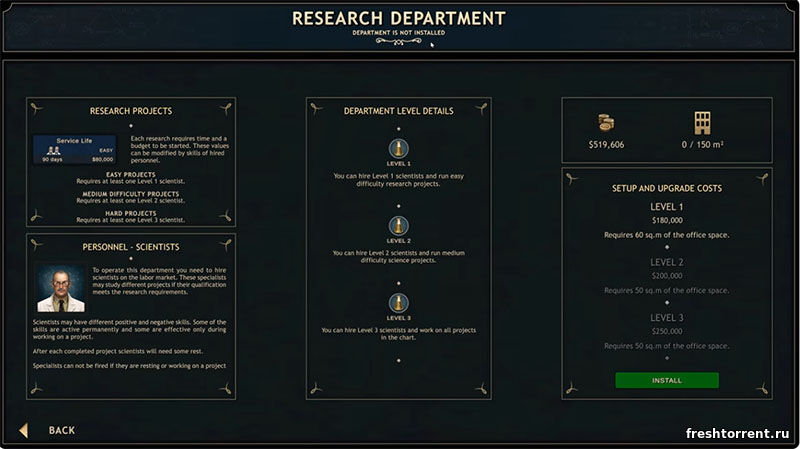Click the Department Level Details heading
This screenshot has height=449, width=800.
tap(398, 111)
